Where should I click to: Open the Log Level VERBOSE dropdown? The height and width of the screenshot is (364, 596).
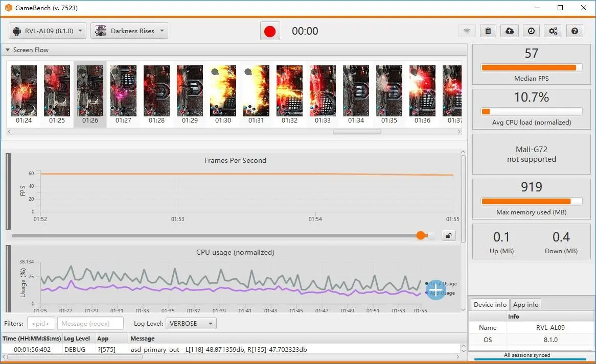[191, 324]
